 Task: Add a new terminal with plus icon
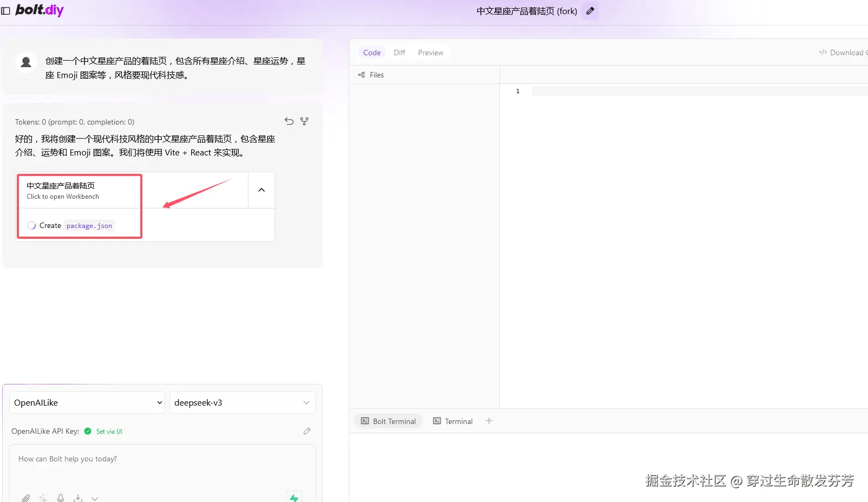tap(489, 421)
